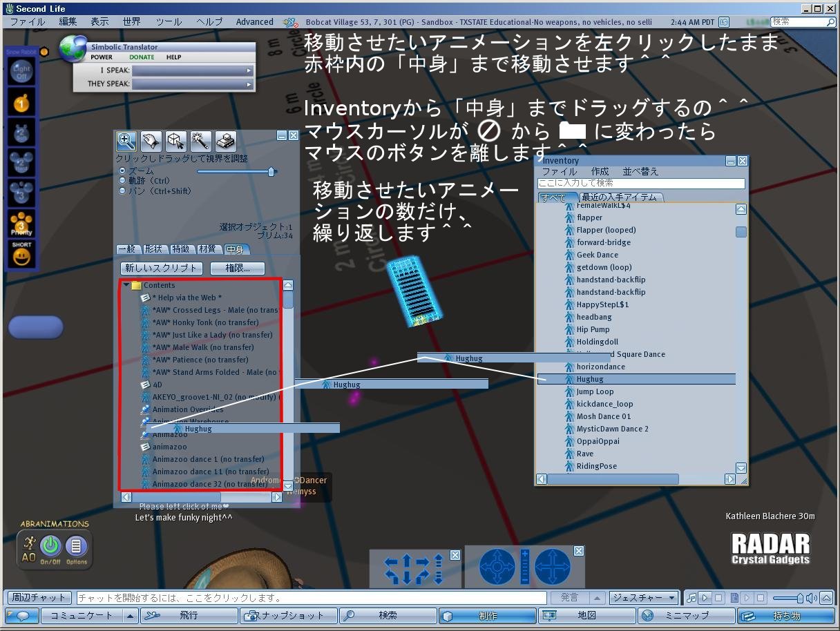The height and width of the screenshot is (631, 840).
Task: Open the Inventory 作成 menu
Action: pos(600,172)
